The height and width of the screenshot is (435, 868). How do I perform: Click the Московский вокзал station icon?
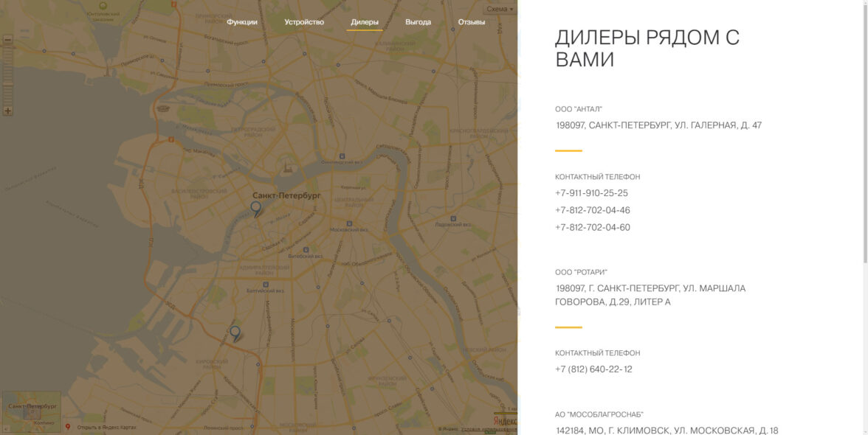click(x=349, y=223)
